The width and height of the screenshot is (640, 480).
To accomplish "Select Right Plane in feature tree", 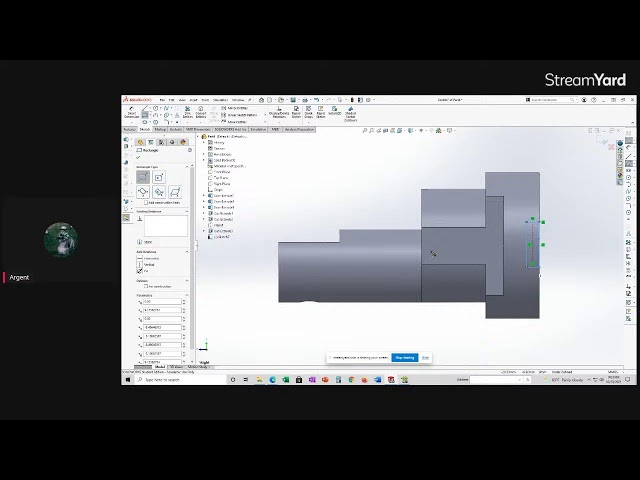I will click(x=222, y=184).
